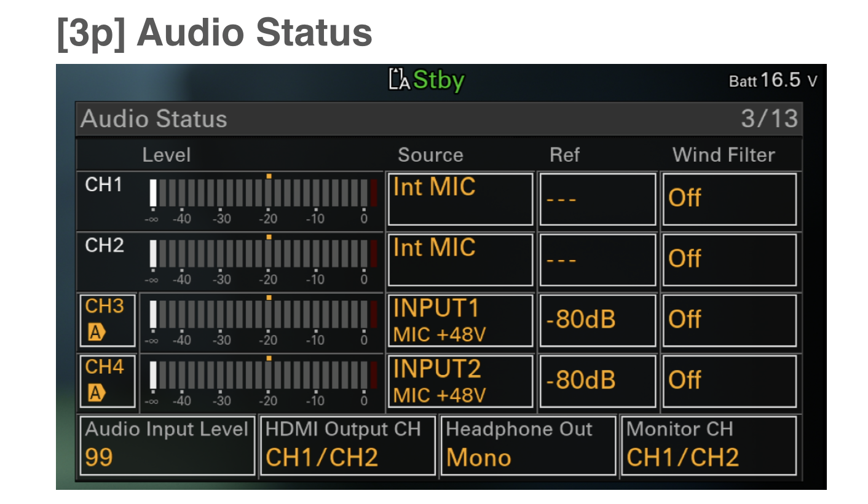This screenshot has width=868, height=504.
Task: Select CH3 Ref -80dB value box
Action: [x=597, y=320]
